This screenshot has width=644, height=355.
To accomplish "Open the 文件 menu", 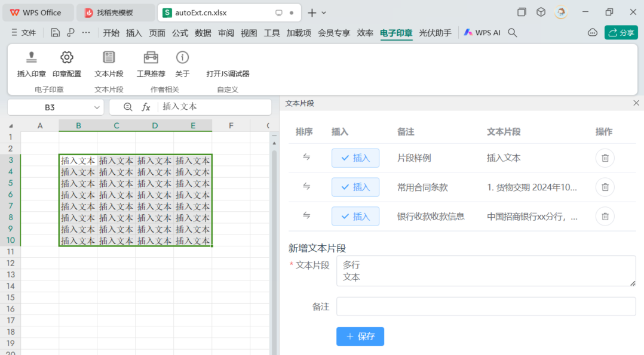I will [24, 33].
